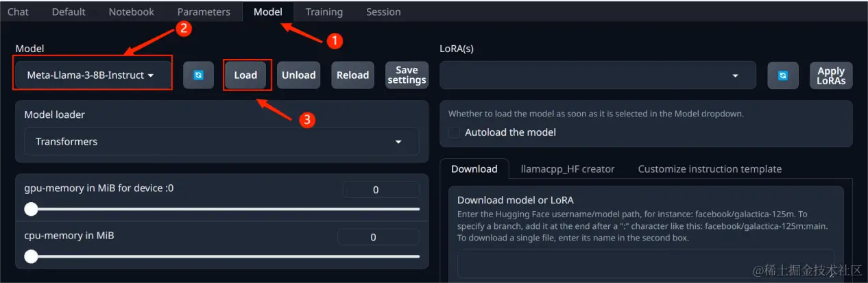Enable Autoload the model checkbox
This screenshot has height=283, width=868.
(454, 132)
